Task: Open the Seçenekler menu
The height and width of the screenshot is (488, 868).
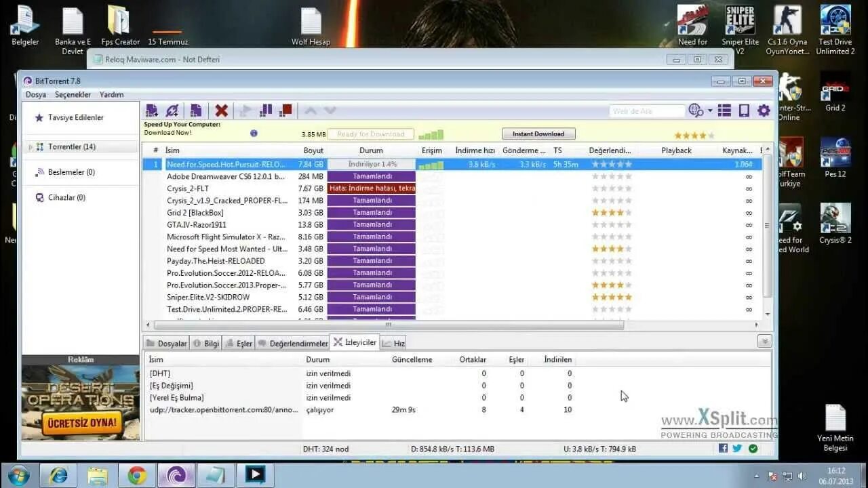Action: pyautogui.click(x=73, y=95)
